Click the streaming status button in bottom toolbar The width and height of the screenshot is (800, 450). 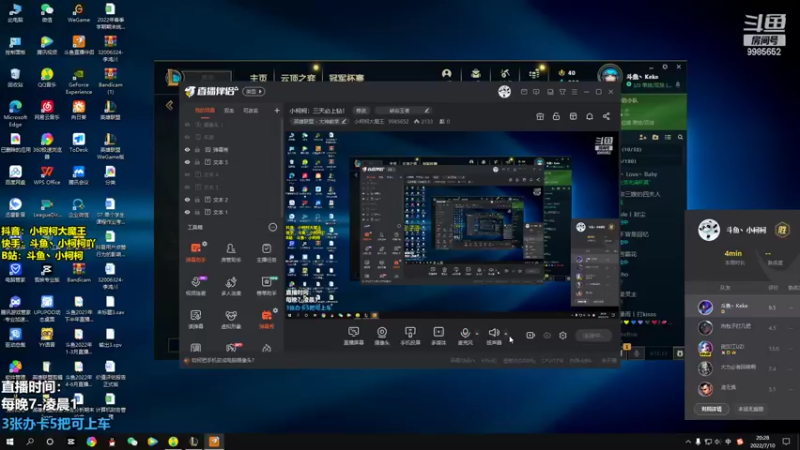(x=594, y=335)
